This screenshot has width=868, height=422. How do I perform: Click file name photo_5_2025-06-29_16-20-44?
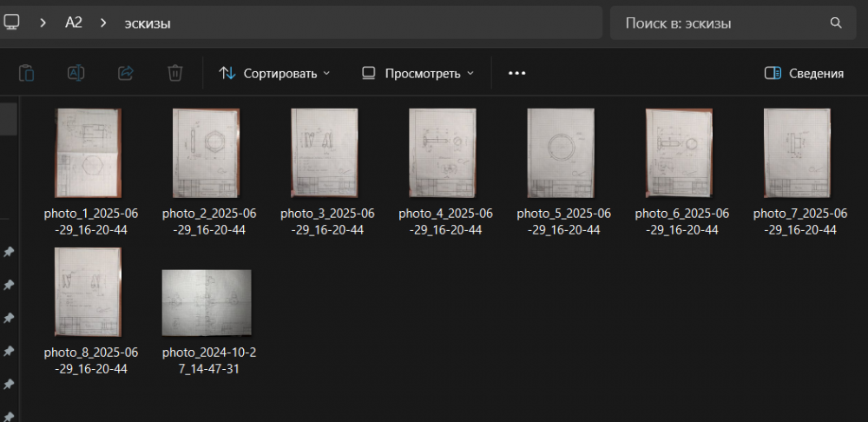tap(564, 221)
